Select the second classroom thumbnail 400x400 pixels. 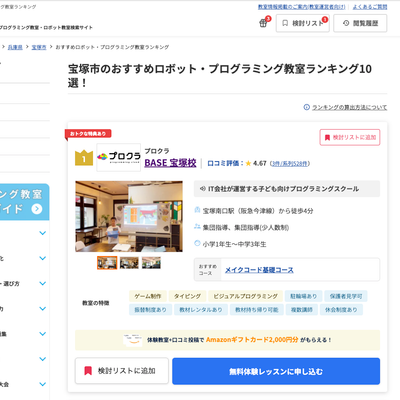pos(129,263)
